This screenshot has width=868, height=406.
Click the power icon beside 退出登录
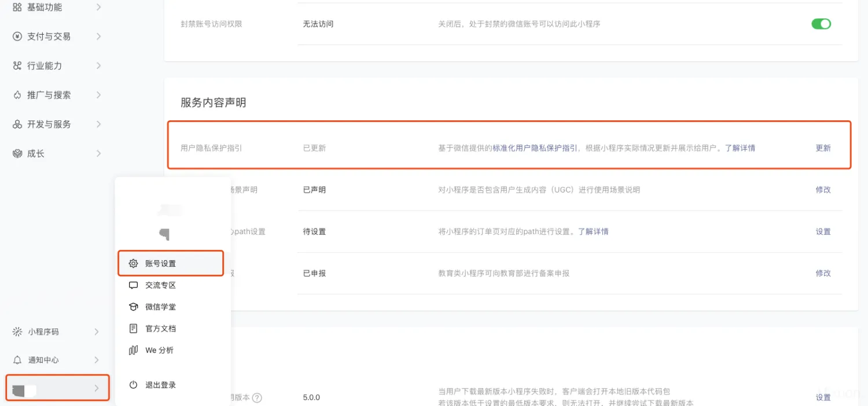coord(133,385)
